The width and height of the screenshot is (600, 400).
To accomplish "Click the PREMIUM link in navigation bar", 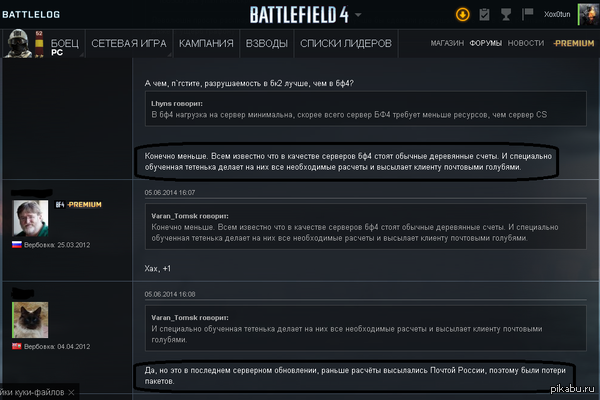I will coord(573,44).
